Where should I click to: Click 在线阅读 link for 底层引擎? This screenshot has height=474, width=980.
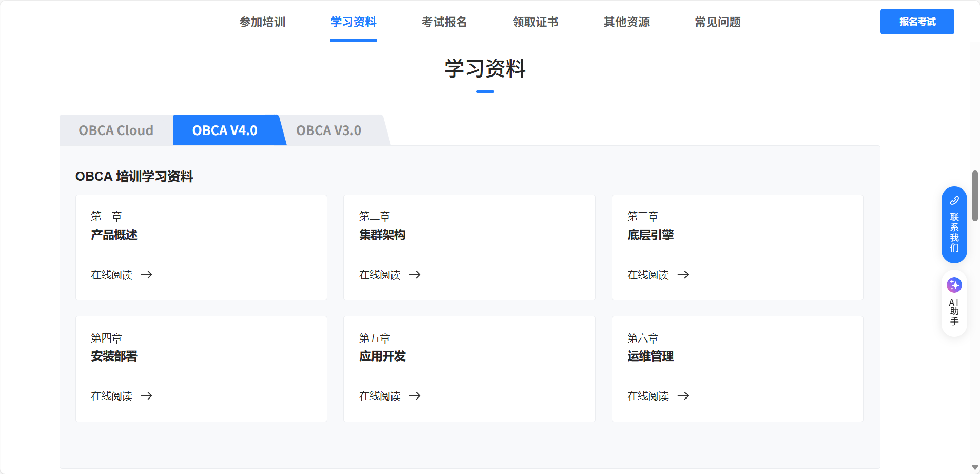[648, 275]
